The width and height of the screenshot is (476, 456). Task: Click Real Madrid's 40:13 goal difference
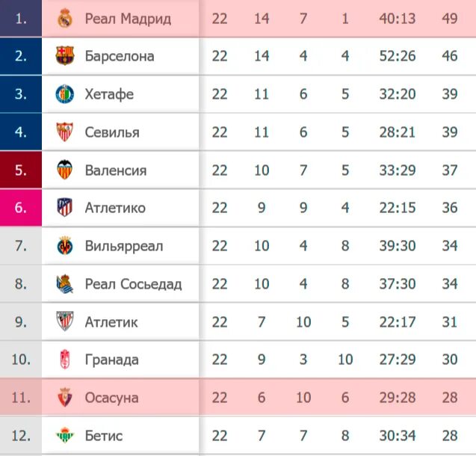(x=397, y=18)
